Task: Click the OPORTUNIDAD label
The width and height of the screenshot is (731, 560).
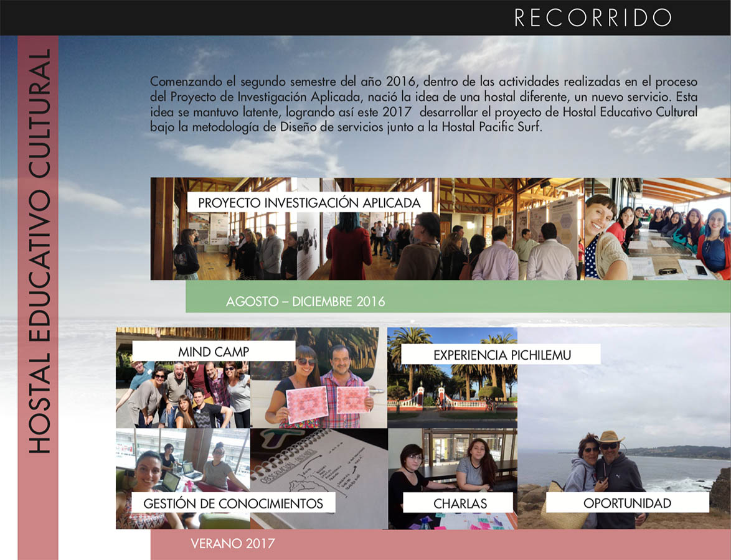Action: (626, 503)
